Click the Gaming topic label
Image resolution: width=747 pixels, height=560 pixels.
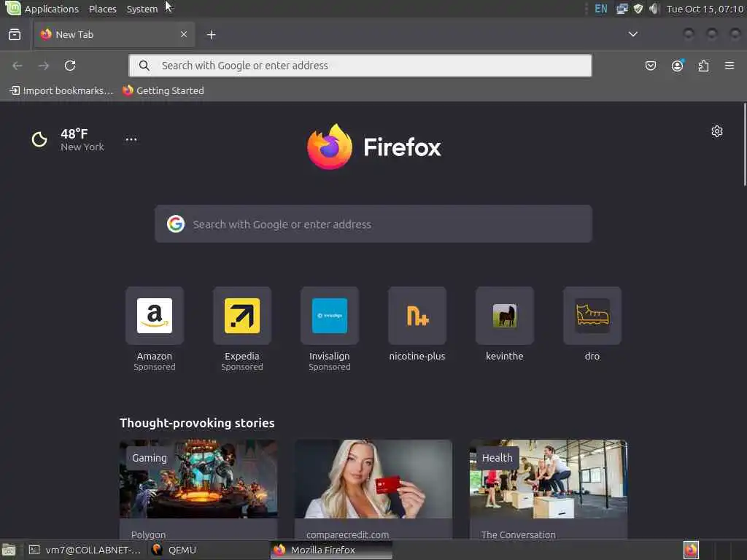150,458
